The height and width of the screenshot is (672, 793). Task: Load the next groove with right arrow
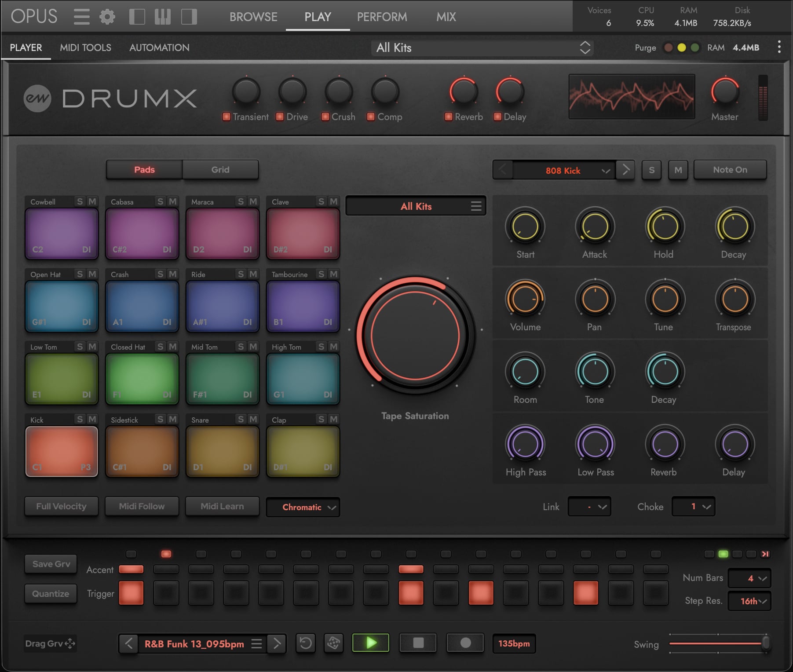(277, 643)
